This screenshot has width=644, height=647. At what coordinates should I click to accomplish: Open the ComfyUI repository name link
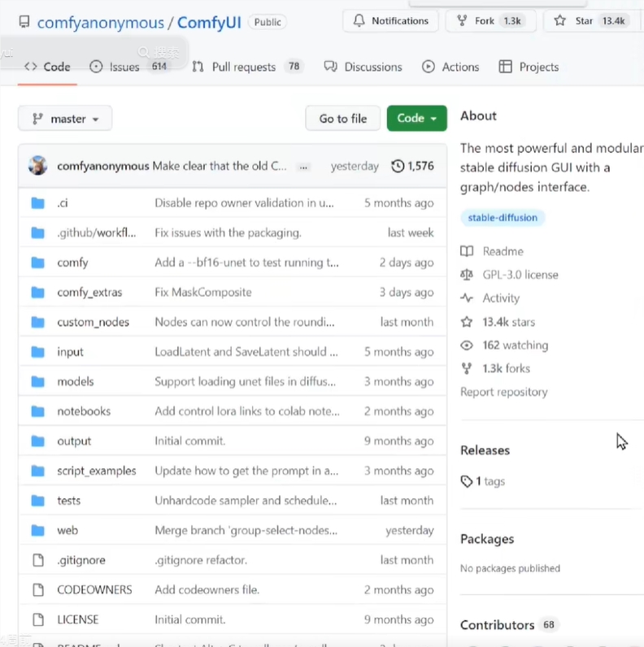click(x=209, y=22)
